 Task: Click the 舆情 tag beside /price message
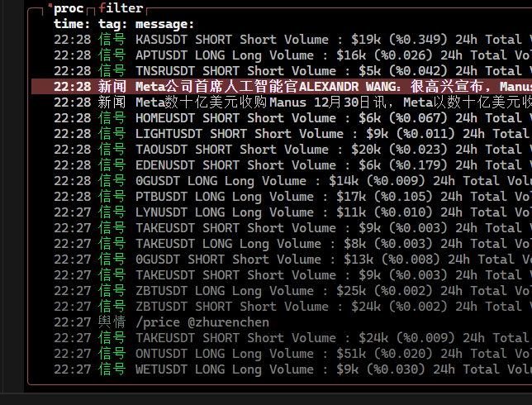pyautogui.click(x=112, y=322)
